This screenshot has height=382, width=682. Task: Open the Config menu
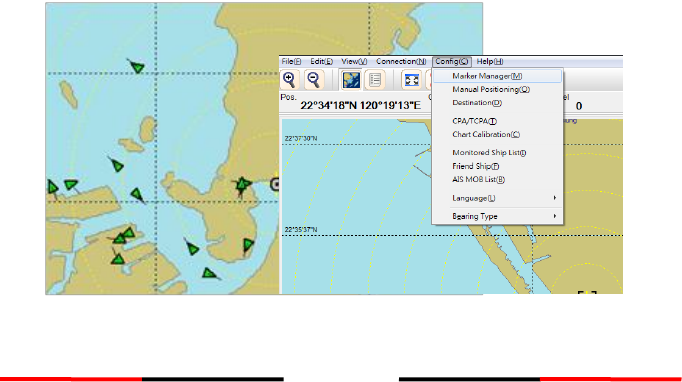451,61
